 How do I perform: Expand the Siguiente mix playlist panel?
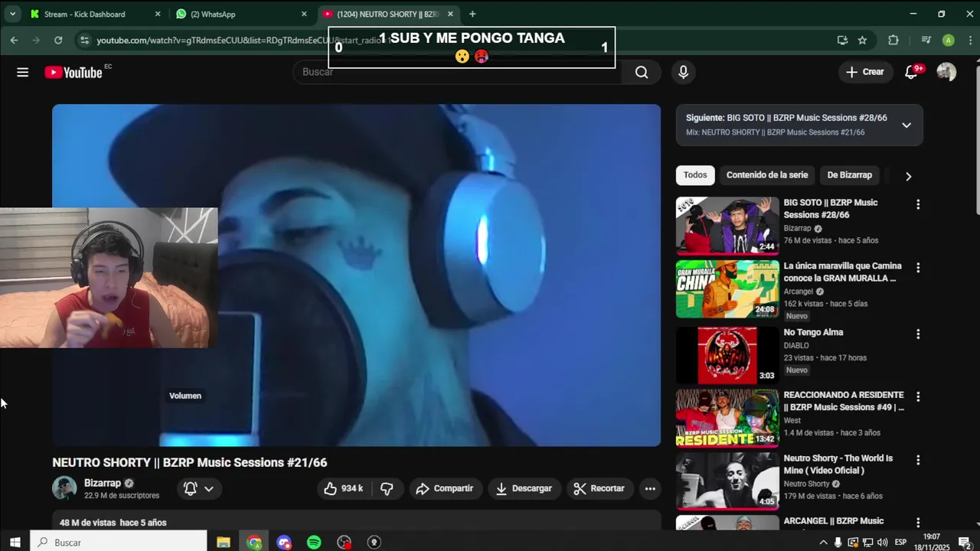(x=906, y=126)
